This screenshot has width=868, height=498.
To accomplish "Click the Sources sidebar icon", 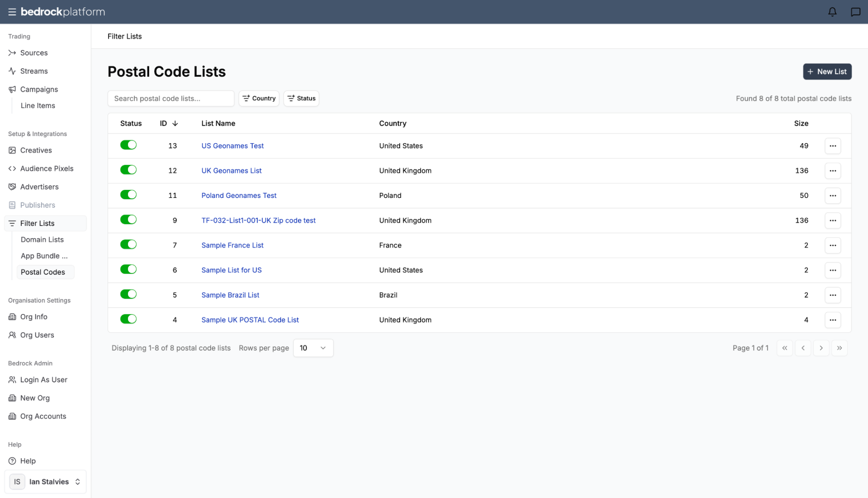I will (12, 53).
